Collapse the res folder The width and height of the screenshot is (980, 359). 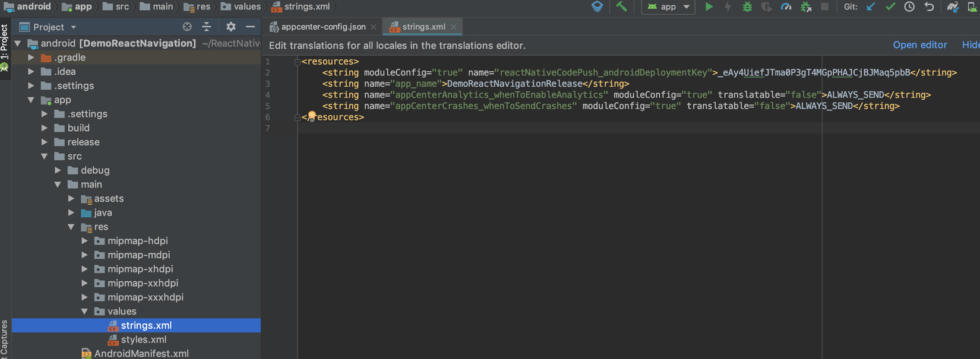[x=71, y=227]
